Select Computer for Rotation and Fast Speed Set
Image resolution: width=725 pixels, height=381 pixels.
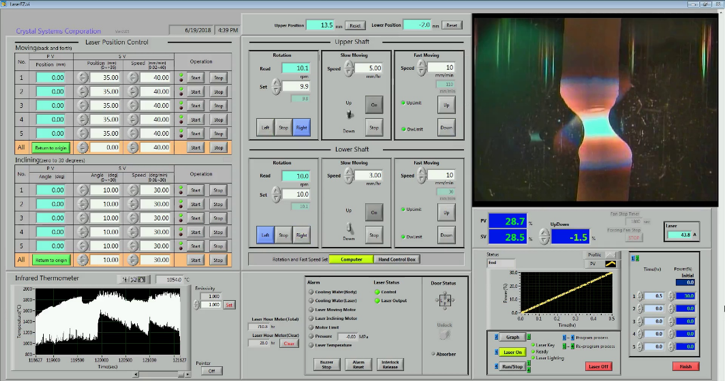point(351,259)
